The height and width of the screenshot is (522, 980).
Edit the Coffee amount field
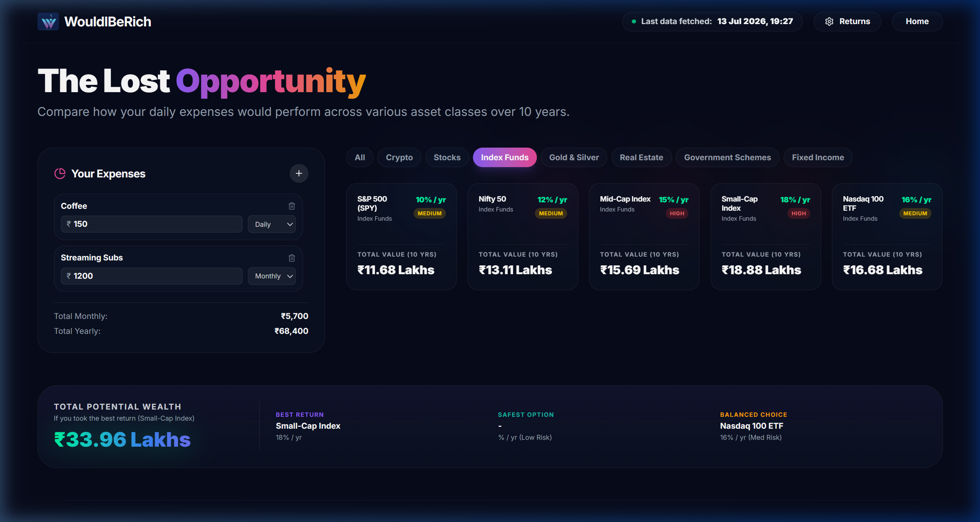click(x=152, y=224)
